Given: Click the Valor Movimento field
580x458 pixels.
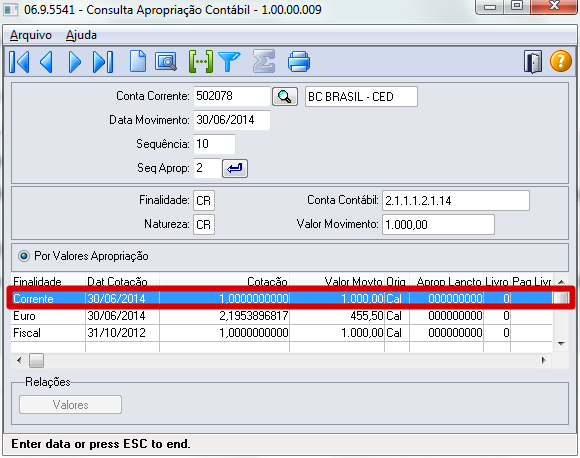Looking at the screenshot, I should (438, 225).
